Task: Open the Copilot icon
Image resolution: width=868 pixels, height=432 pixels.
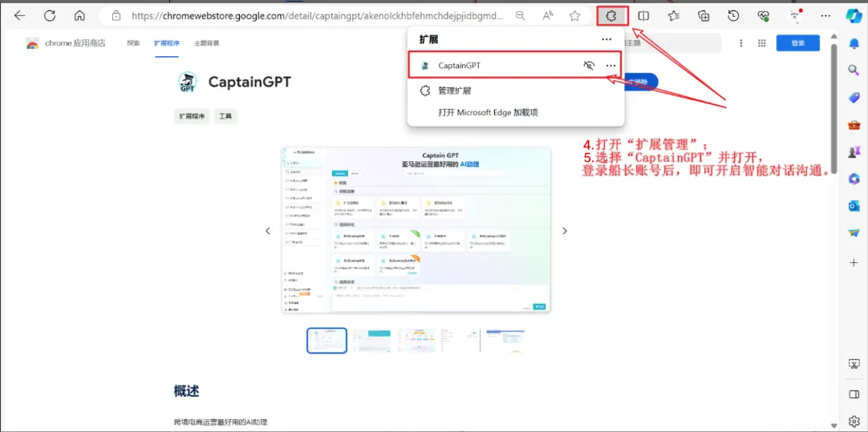Action: [x=854, y=16]
